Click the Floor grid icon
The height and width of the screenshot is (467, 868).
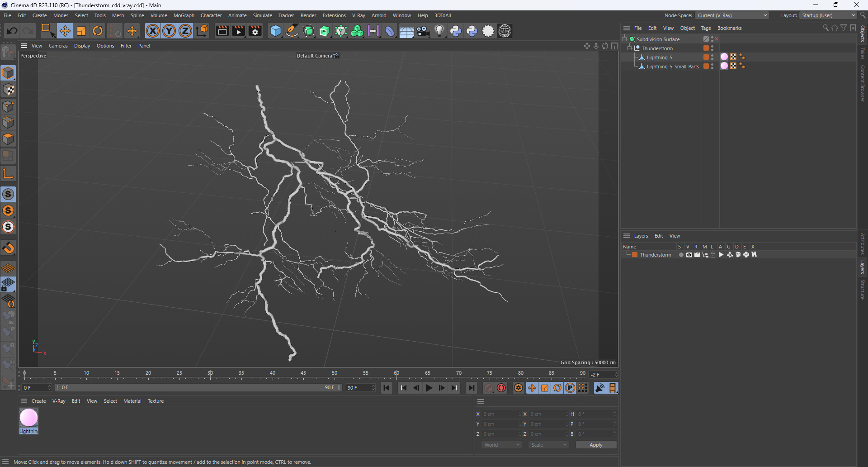click(406, 31)
